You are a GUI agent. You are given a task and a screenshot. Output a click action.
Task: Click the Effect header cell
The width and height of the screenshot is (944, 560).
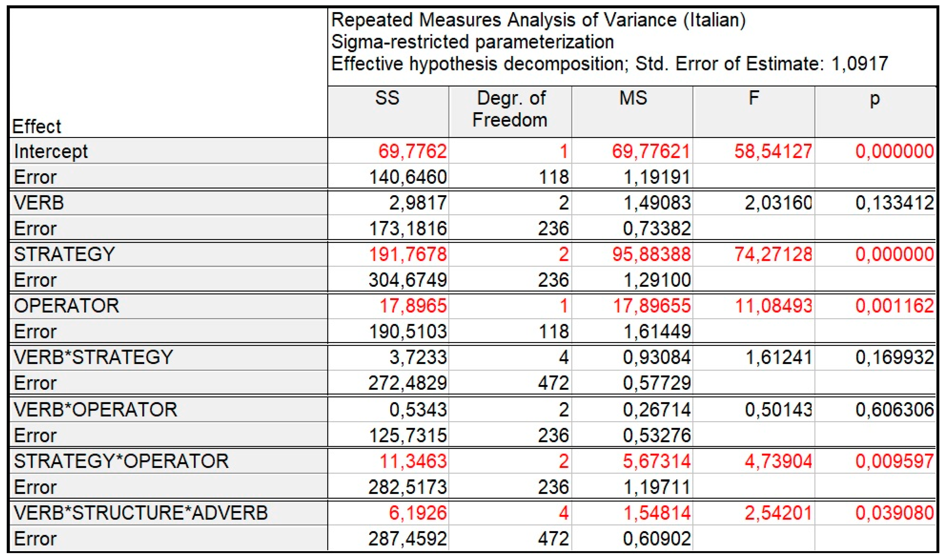click(x=36, y=126)
